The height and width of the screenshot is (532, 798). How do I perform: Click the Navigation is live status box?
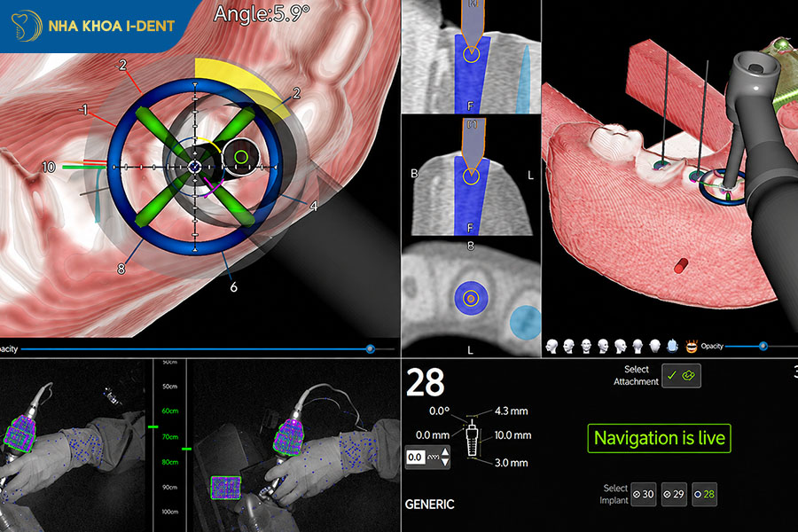tap(659, 438)
